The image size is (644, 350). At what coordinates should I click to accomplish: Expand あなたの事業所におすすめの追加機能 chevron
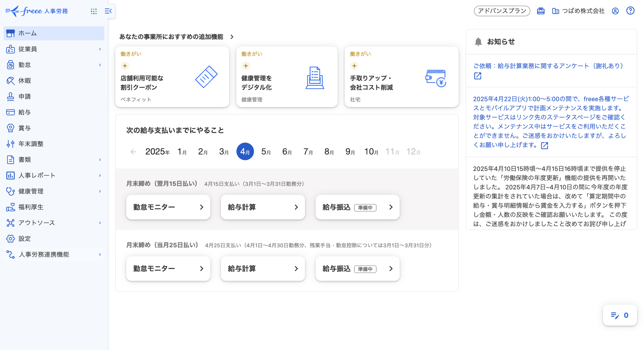(x=232, y=37)
